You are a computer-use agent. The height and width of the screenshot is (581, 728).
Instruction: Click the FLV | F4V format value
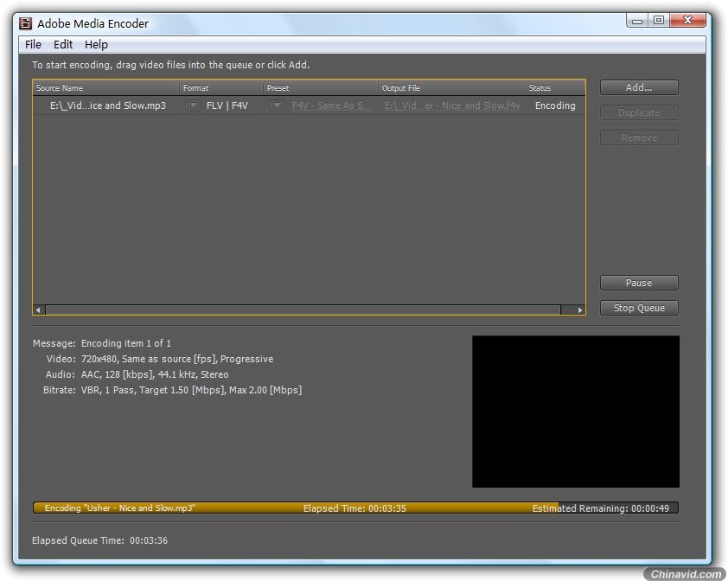[227, 105]
